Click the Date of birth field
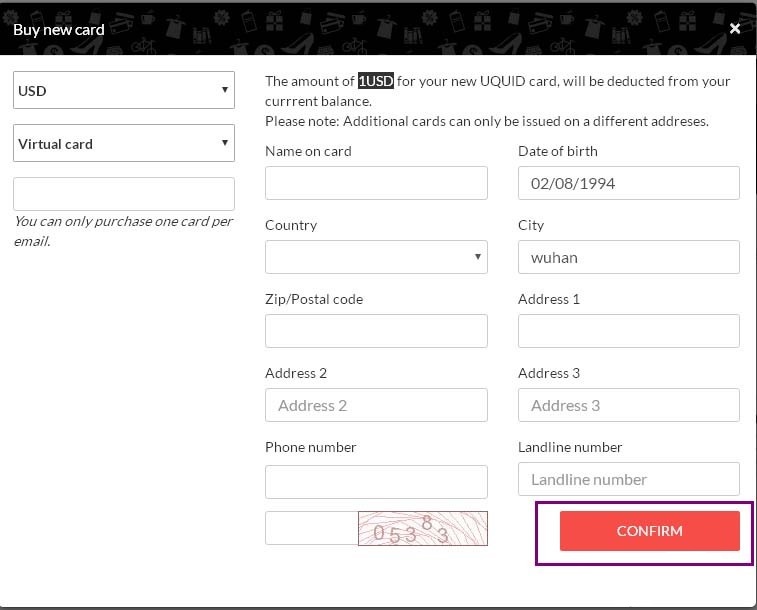The height and width of the screenshot is (610, 757). pyautogui.click(x=628, y=183)
